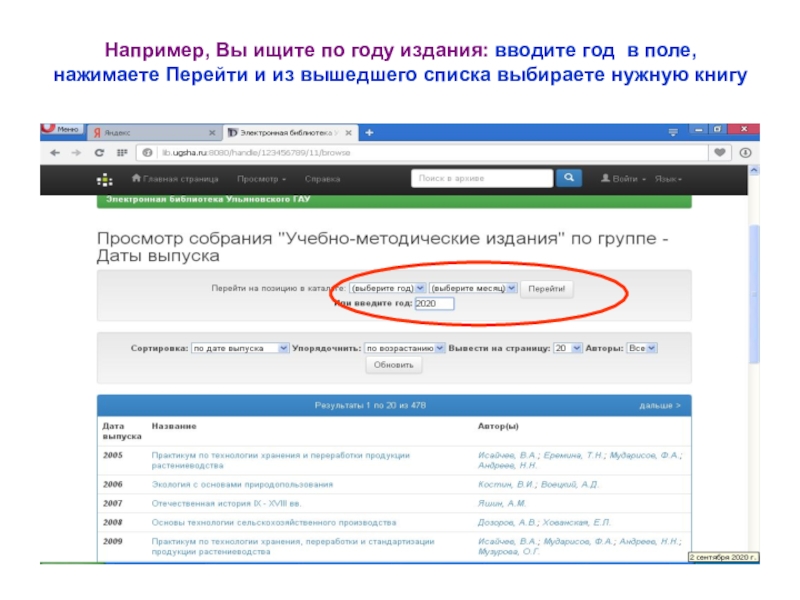Open the Просмотр navbar menu

coord(261,179)
